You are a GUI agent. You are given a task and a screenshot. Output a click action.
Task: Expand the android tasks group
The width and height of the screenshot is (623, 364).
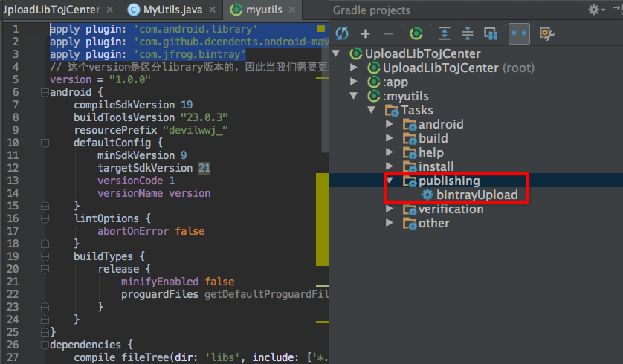pos(390,124)
